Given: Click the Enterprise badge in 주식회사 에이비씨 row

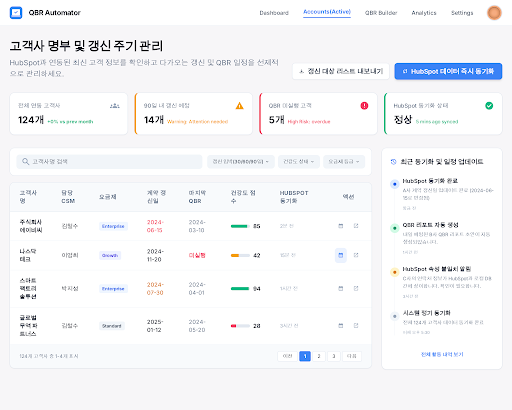Looking at the screenshot, I should pyautogui.click(x=113, y=226).
